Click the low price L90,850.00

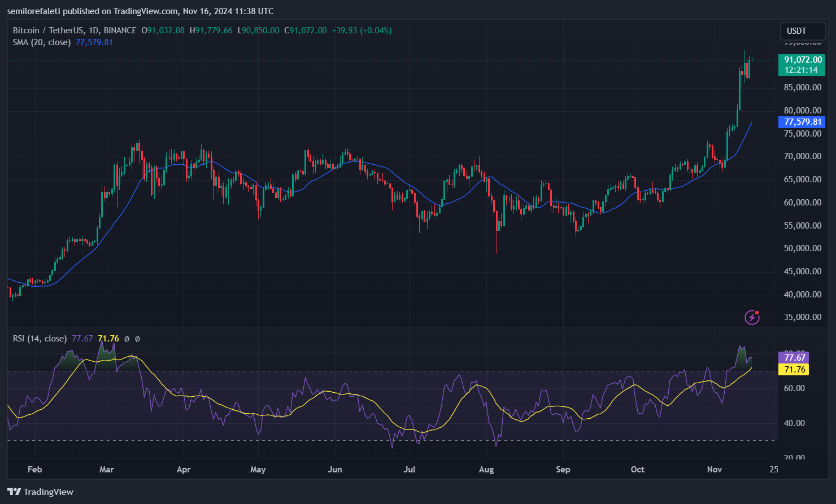[258, 30]
